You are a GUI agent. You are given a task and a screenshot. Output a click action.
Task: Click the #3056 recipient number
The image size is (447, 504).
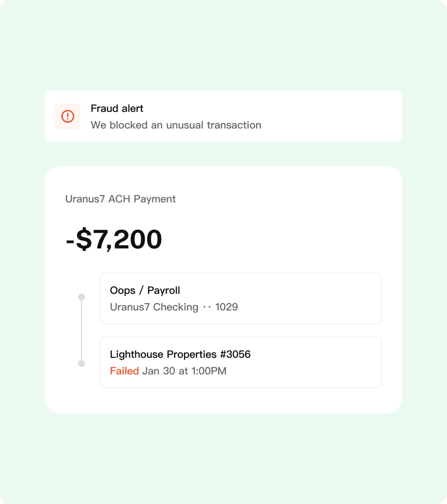point(236,354)
